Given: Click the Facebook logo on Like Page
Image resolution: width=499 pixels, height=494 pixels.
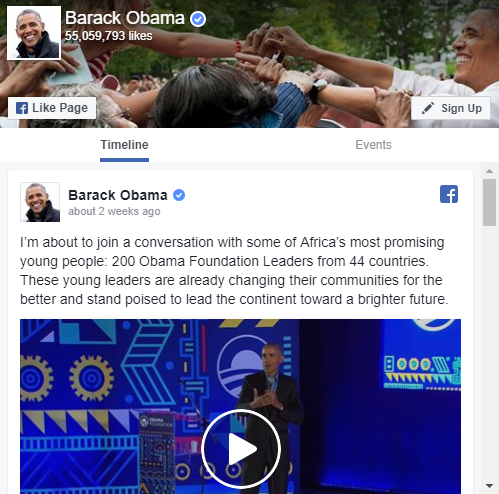Looking at the screenshot, I should [x=22, y=108].
